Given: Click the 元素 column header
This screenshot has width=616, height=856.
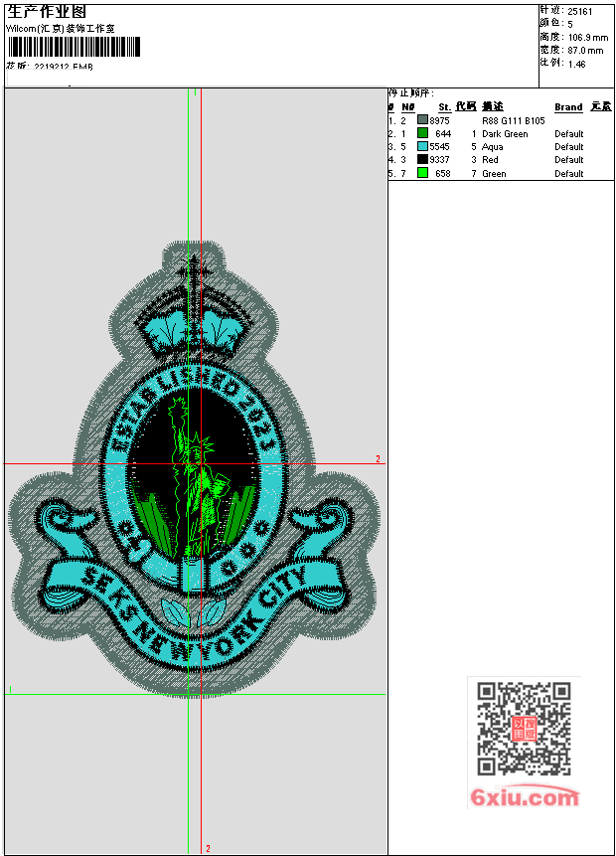Looking at the screenshot, I should 601,106.
